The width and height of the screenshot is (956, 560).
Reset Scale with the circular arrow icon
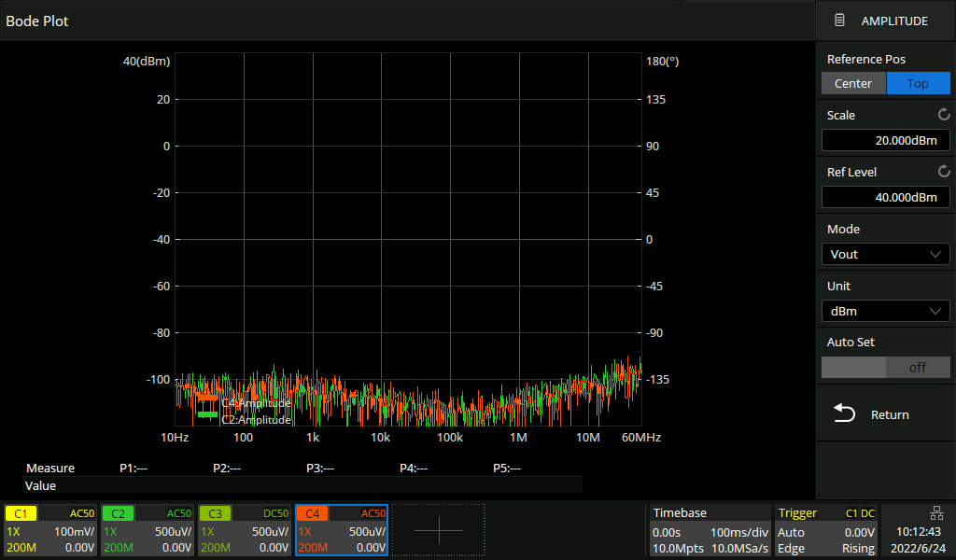click(x=944, y=115)
